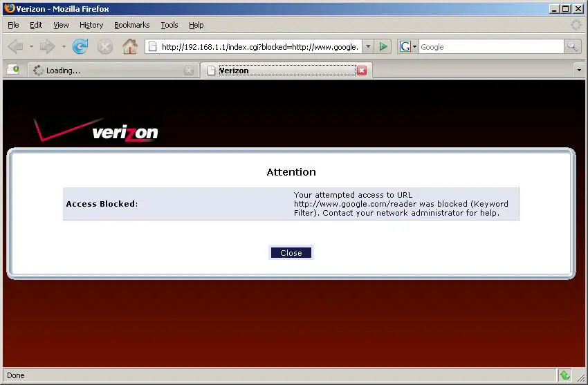
Task: Focus the Google search box
Action: click(491, 47)
